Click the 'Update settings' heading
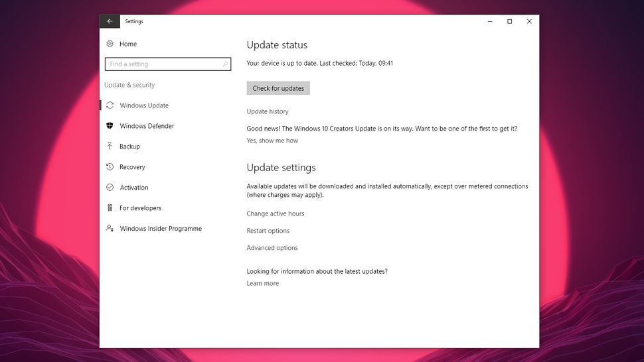 click(281, 168)
